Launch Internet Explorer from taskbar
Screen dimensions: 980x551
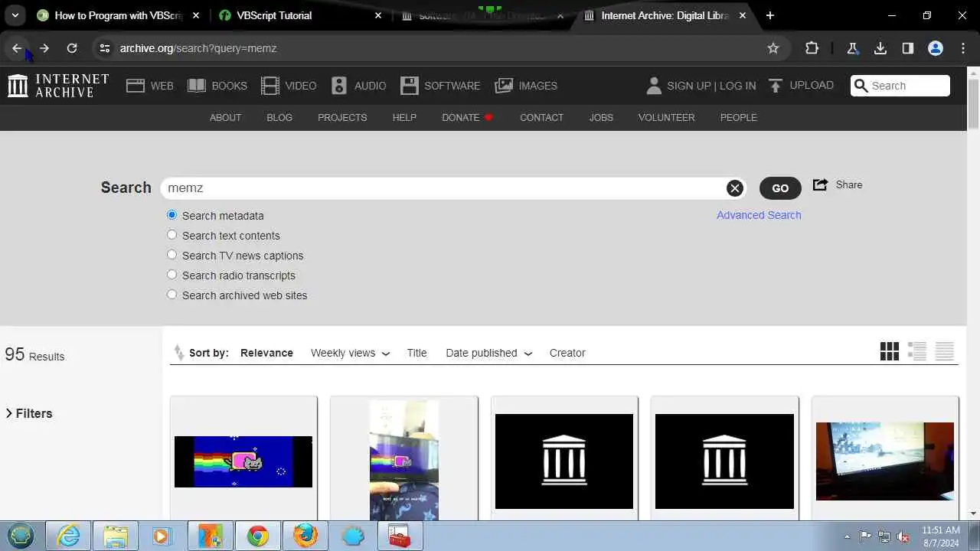[68, 536]
